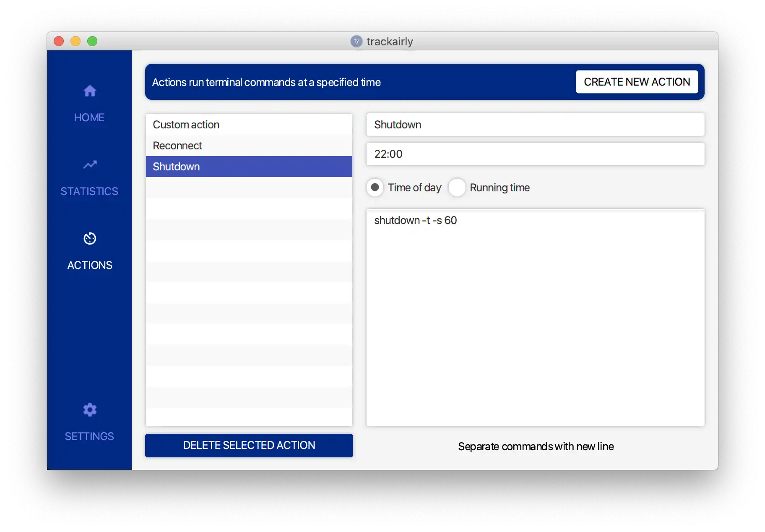The width and height of the screenshot is (765, 532).
Task: Click the yellow minimize window button
Action: click(x=75, y=41)
